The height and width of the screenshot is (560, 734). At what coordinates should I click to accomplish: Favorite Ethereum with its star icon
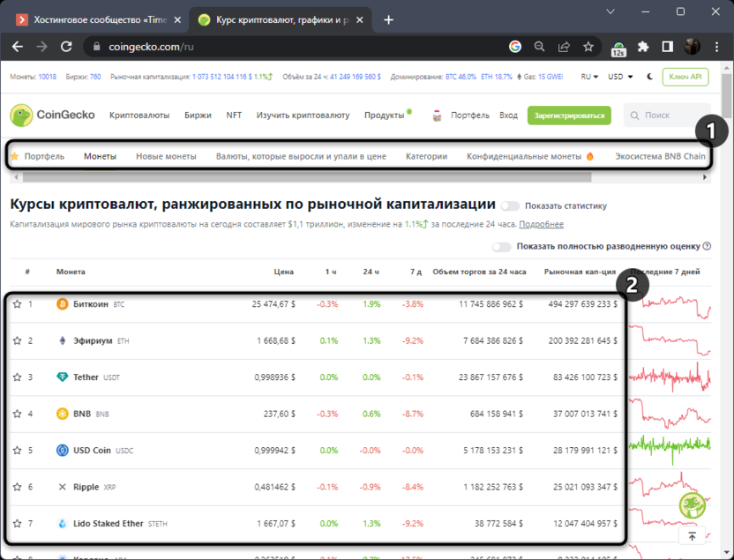(18, 340)
